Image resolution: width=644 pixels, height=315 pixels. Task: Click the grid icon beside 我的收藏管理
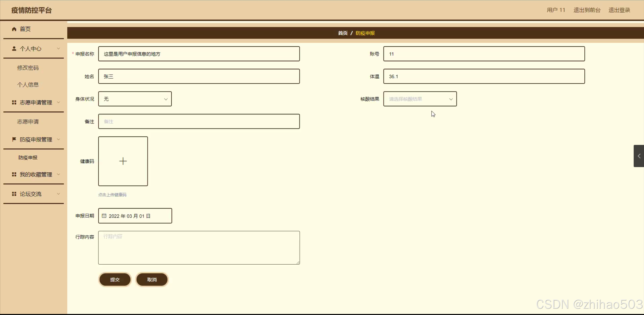click(14, 174)
